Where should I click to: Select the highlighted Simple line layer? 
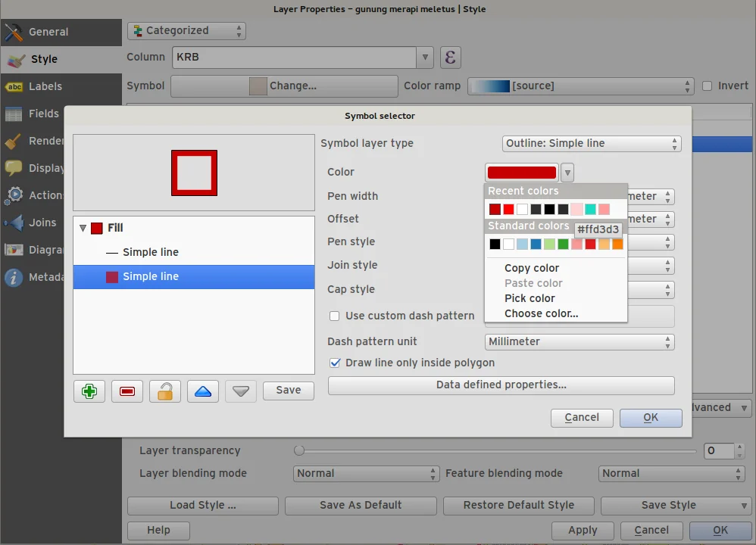click(x=151, y=276)
